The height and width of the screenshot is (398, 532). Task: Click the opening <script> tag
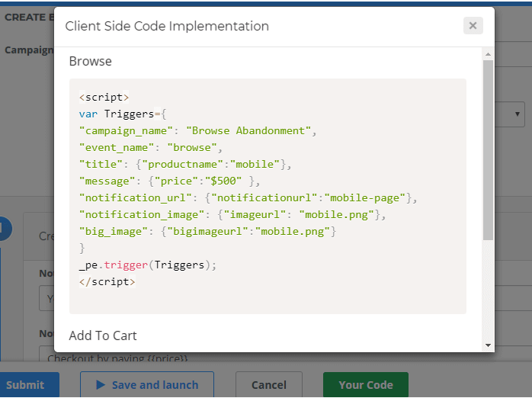click(x=104, y=98)
